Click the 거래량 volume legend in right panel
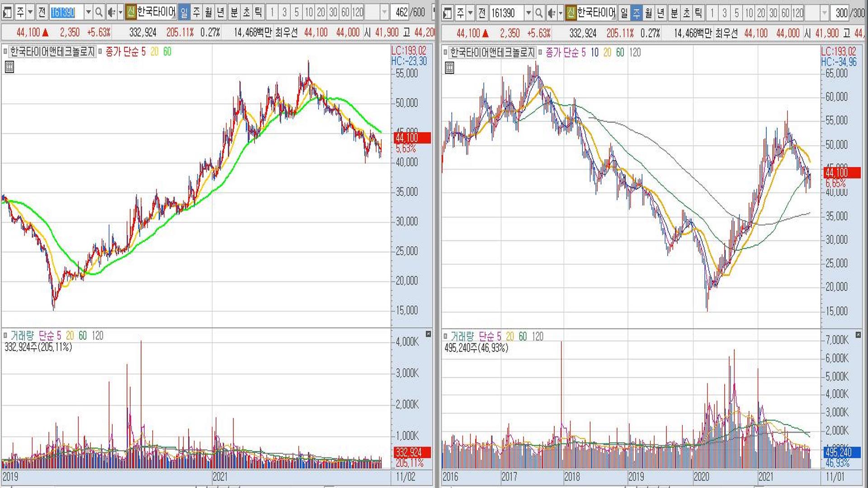The width and height of the screenshot is (868, 488). 462,337
